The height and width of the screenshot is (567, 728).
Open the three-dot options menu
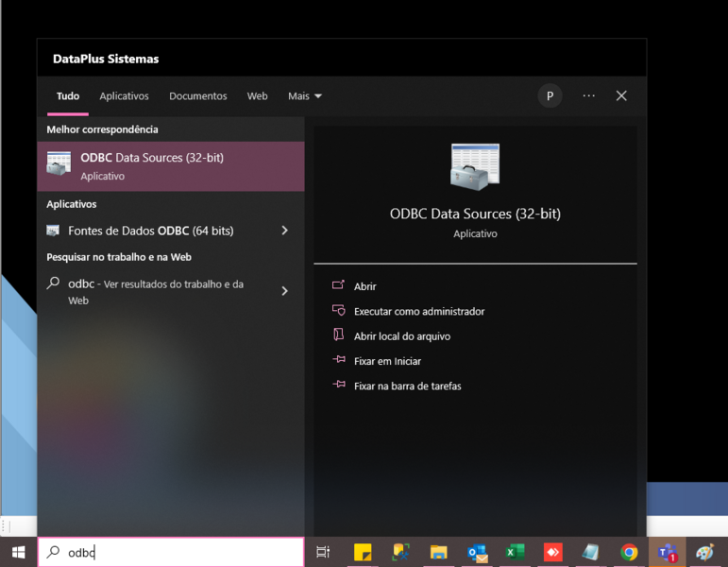click(x=588, y=95)
